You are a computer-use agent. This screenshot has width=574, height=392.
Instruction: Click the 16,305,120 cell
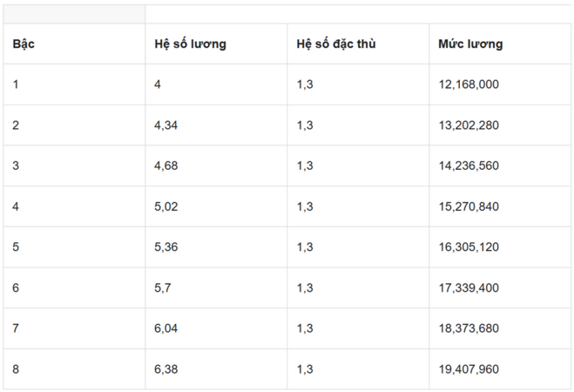pyautogui.click(x=500, y=247)
